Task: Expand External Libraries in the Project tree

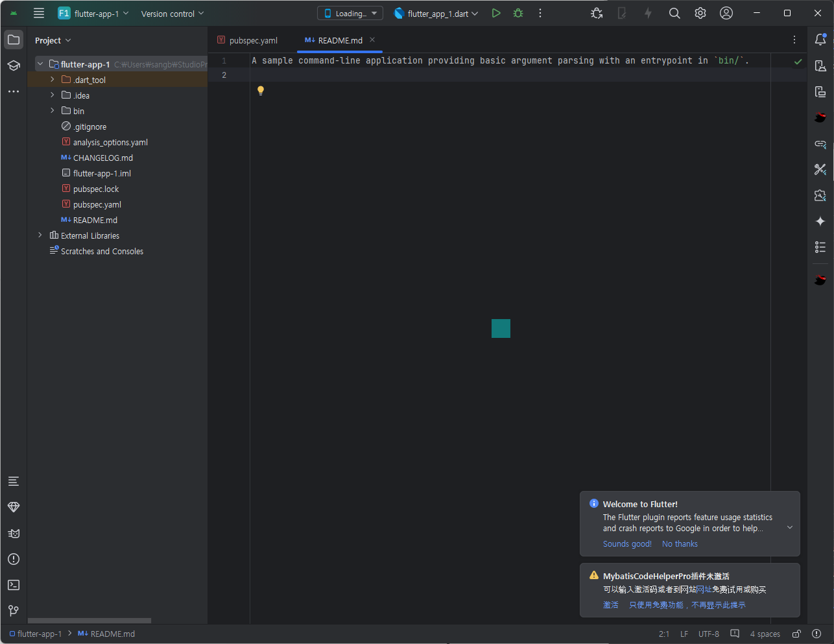Action: (x=40, y=235)
